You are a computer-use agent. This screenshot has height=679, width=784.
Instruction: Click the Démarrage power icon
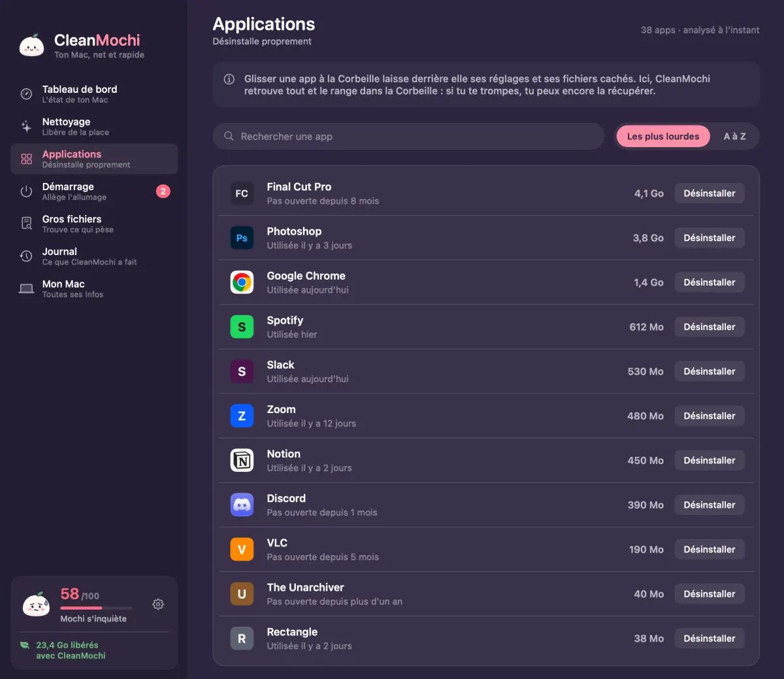click(26, 191)
